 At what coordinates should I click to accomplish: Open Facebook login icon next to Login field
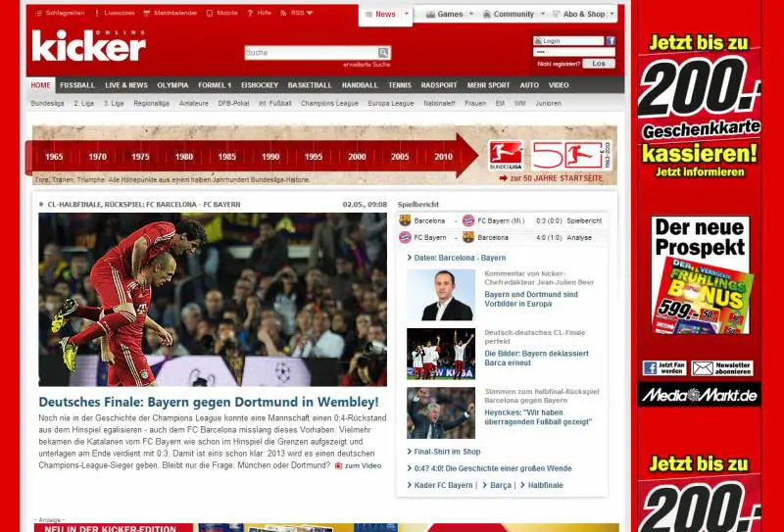click(611, 41)
